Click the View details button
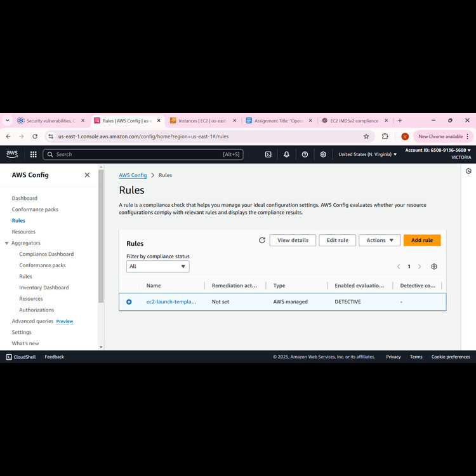 pyautogui.click(x=293, y=240)
